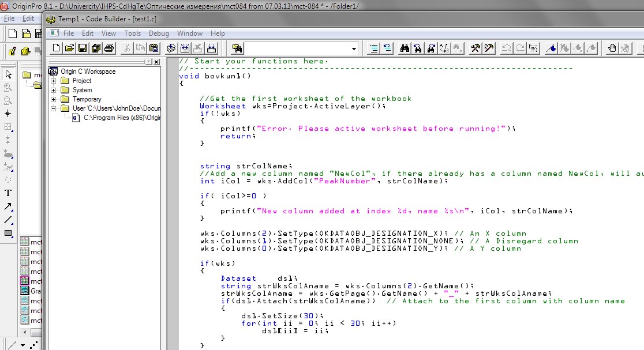Open the find-text combo box dropdown
Viewport: 644px width, 350px height.
(354, 48)
